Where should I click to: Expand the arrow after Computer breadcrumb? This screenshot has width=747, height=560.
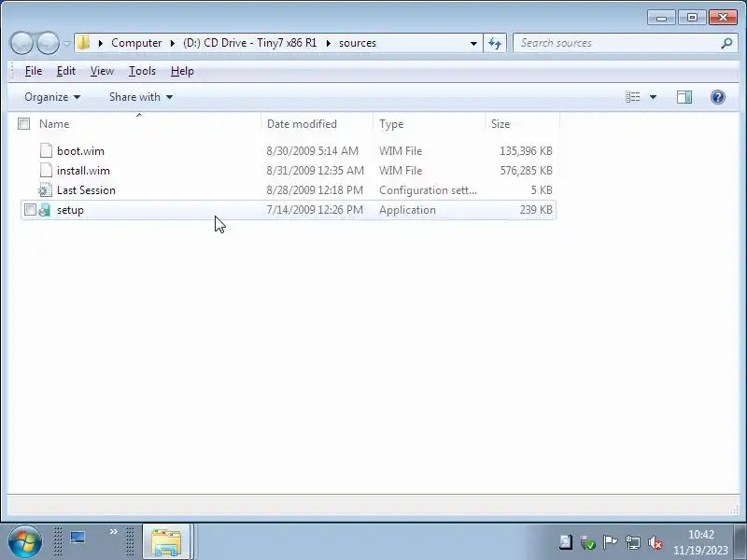click(173, 43)
